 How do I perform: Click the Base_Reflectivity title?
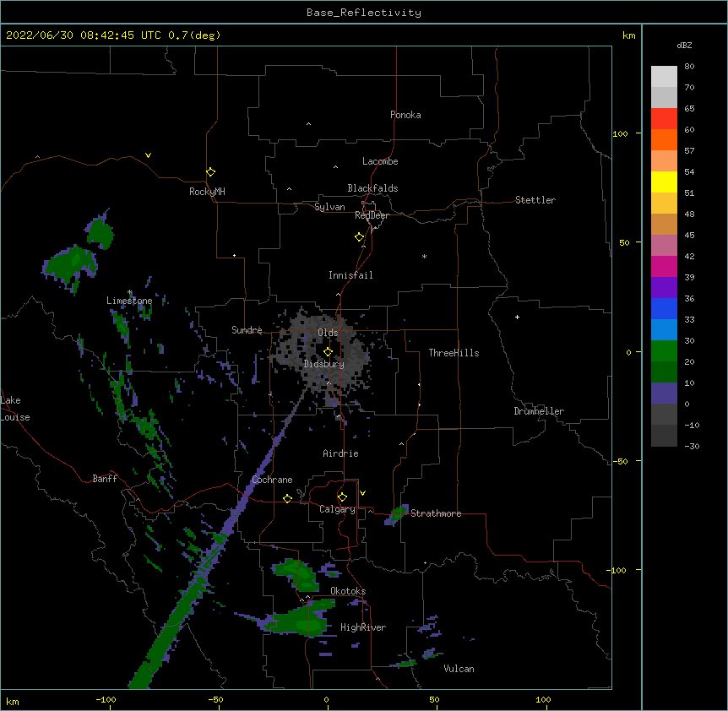364,13
